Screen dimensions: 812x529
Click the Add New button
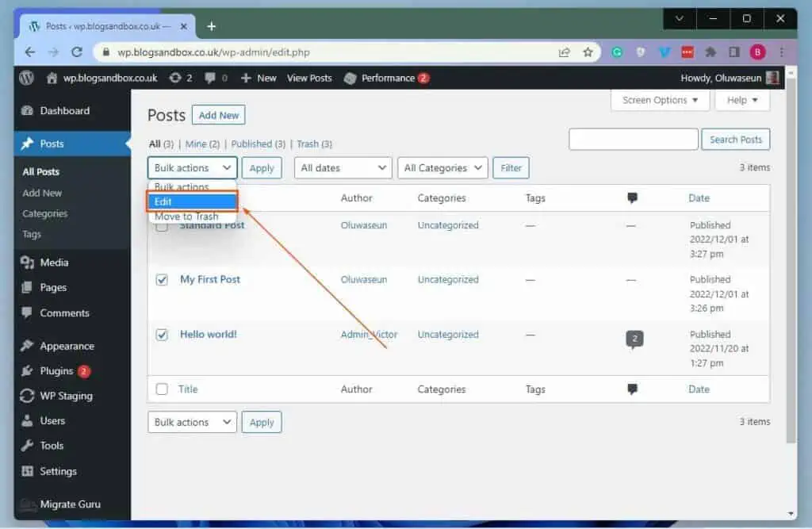click(218, 115)
